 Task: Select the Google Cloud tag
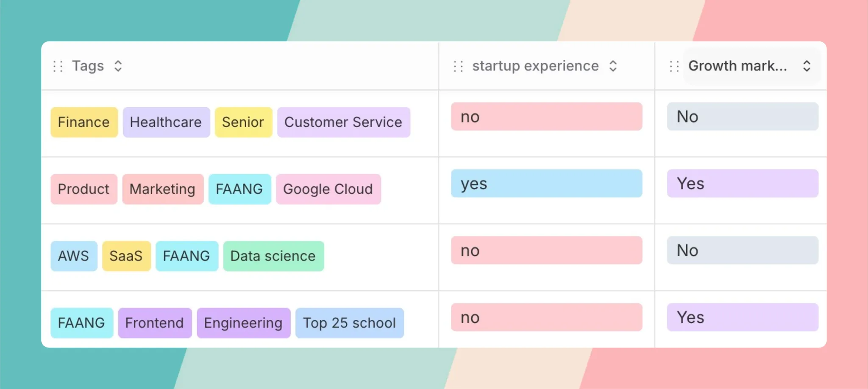pyautogui.click(x=328, y=189)
